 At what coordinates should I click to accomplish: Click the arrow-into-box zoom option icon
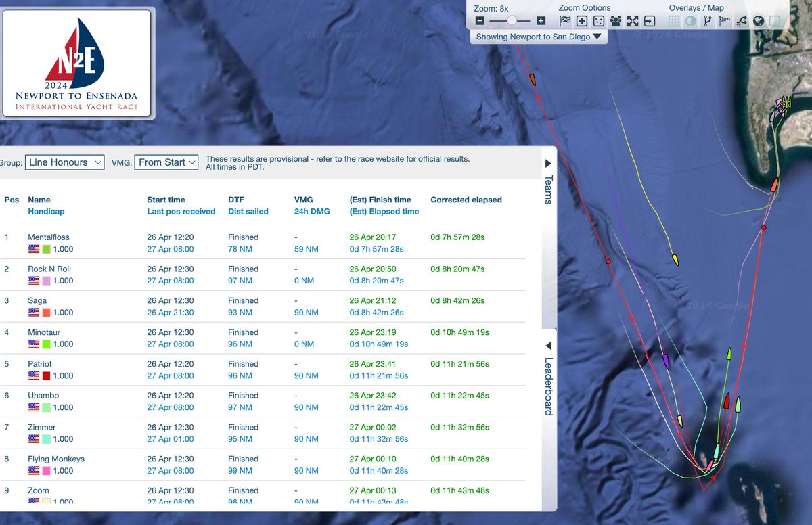click(650, 21)
